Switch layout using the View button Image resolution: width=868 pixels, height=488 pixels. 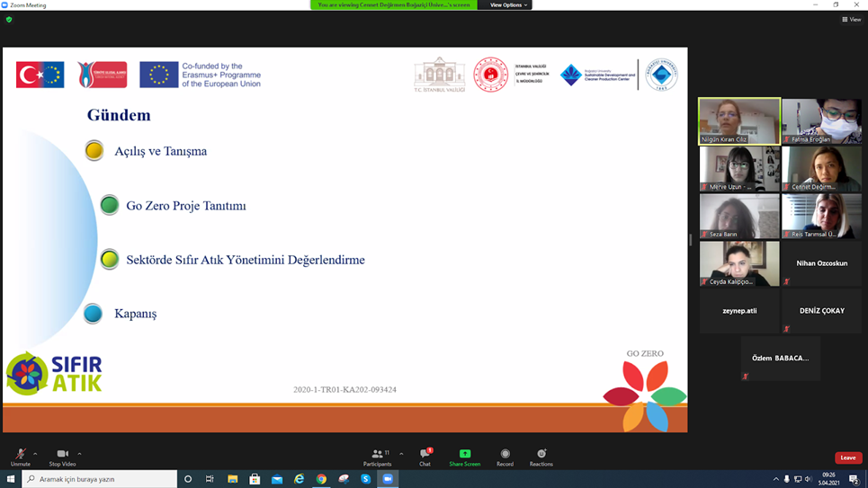[x=851, y=19]
